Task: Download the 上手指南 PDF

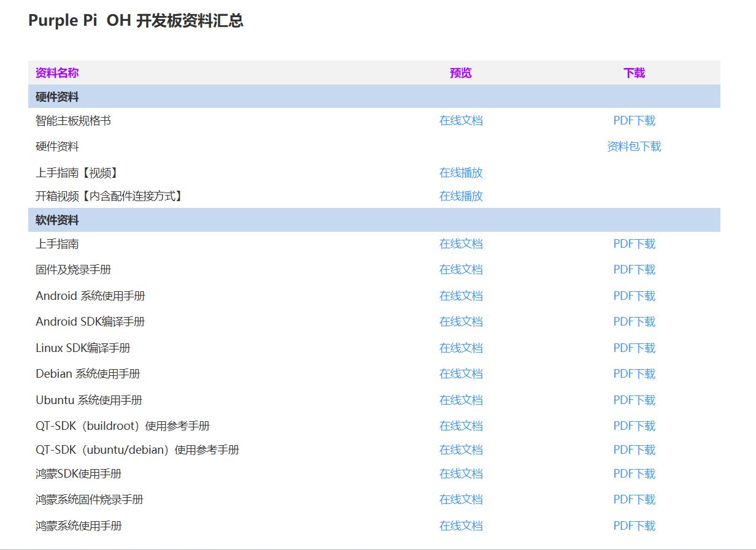Action: click(x=634, y=243)
